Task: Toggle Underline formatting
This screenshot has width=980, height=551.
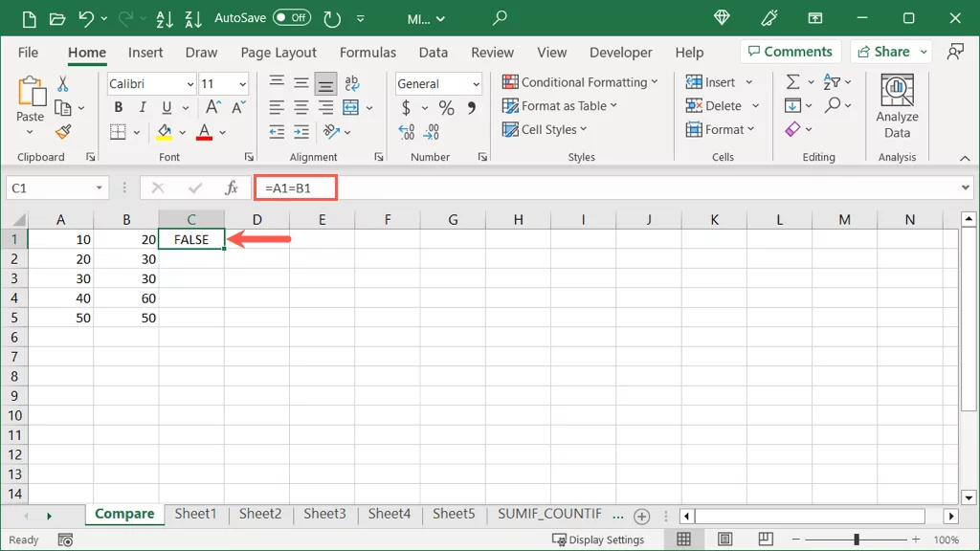Action: coord(167,107)
